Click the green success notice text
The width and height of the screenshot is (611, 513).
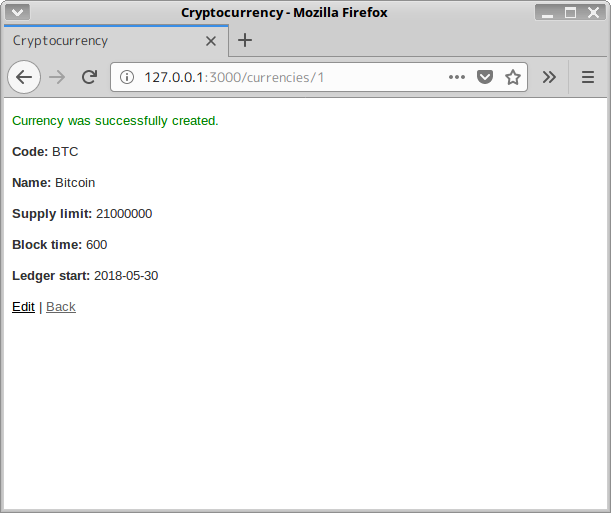pos(115,121)
